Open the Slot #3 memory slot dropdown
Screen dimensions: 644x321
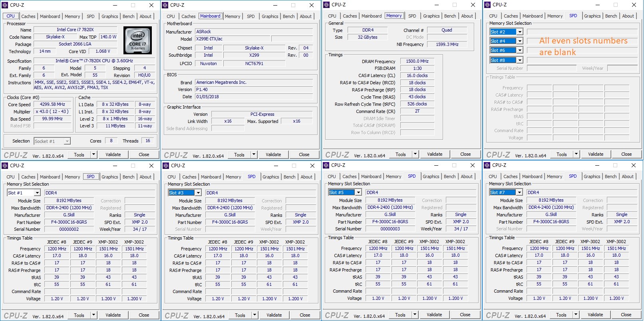[198, 193]
